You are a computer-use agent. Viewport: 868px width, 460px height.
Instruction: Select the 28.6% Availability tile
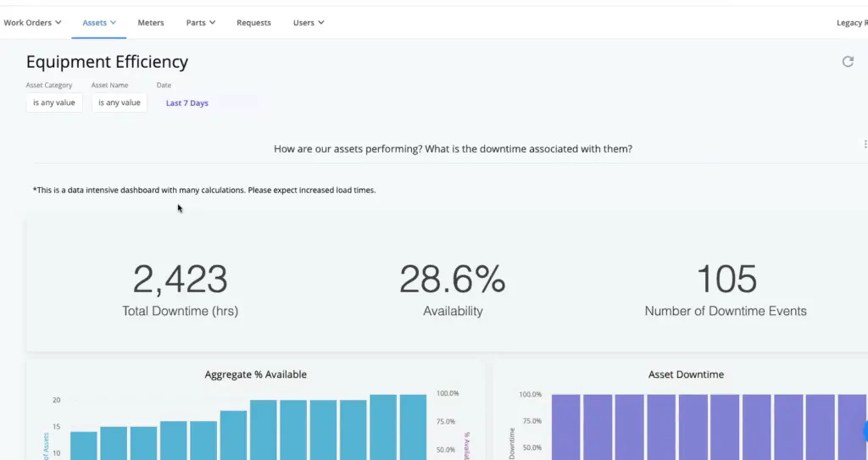453,290
